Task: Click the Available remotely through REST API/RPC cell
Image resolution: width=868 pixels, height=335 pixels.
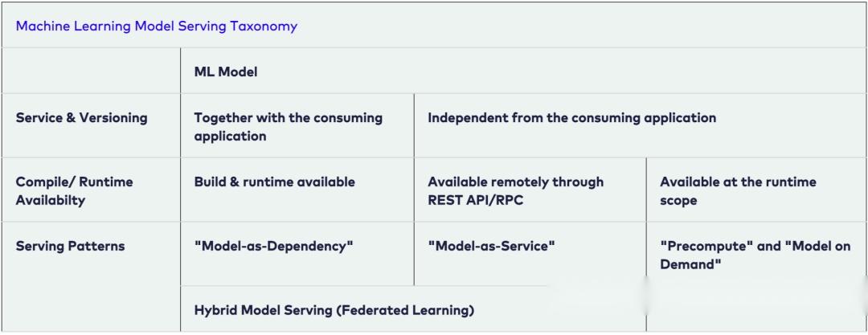Action: [530, 190]
